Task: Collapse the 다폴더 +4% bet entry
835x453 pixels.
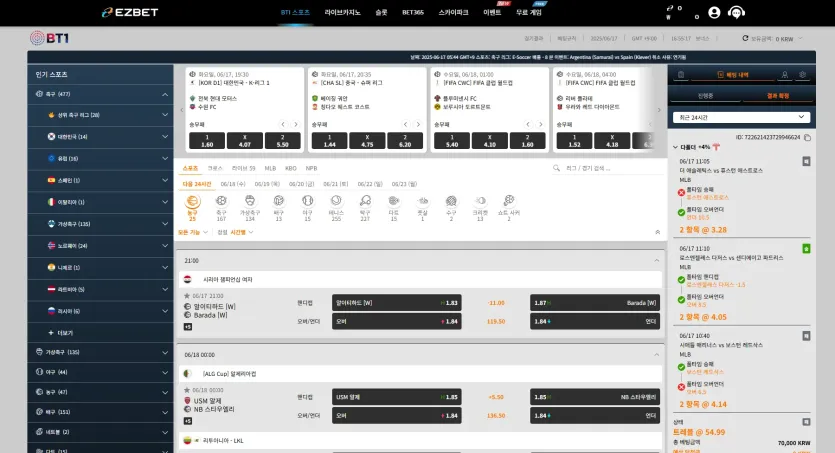Action: coord(675,147)
